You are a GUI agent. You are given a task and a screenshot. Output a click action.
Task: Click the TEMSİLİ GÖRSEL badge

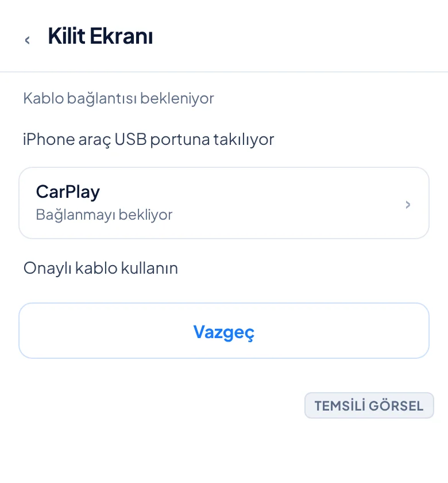[x=369, y=405]
